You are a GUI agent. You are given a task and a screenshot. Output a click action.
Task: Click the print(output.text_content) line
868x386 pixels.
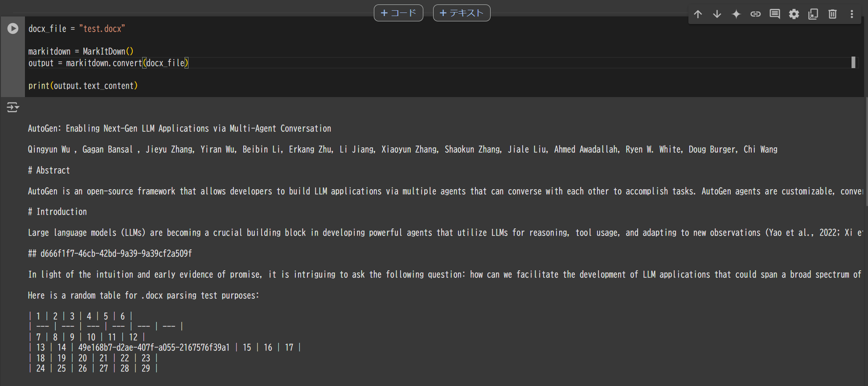pyautogui.click(x=83, y=85)
